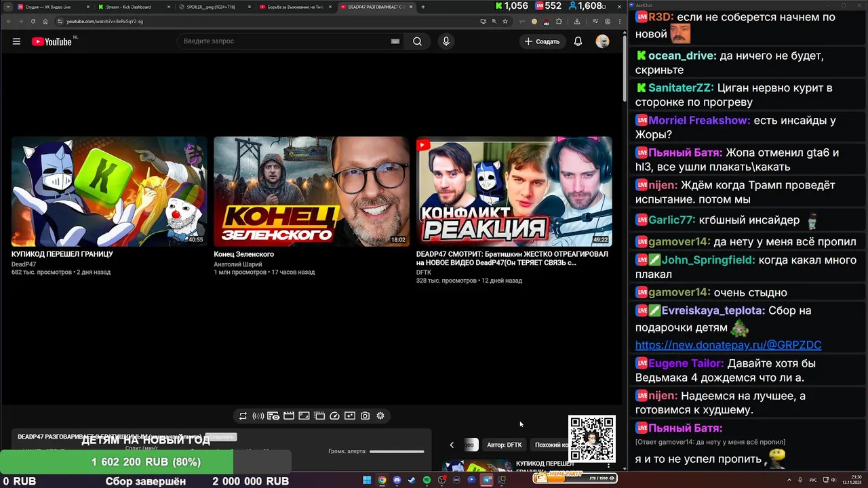Open the Конец Зеленского video thumbnail
This screenshot has height=488, width=868.
(311, 192)
